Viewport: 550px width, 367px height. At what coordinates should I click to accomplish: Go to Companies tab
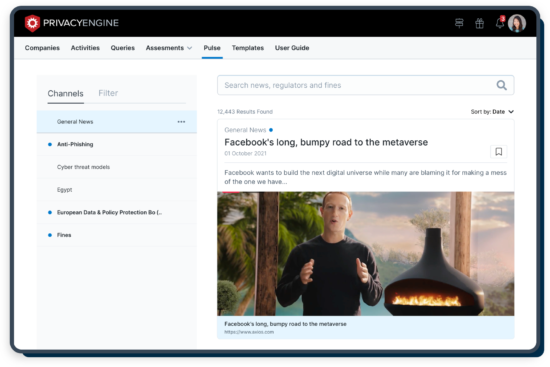[42, 48]
